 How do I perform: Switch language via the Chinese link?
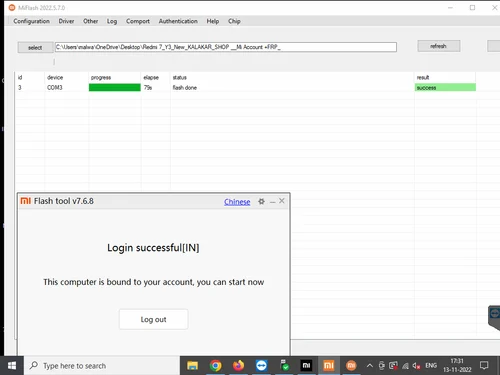click(237, 202)
